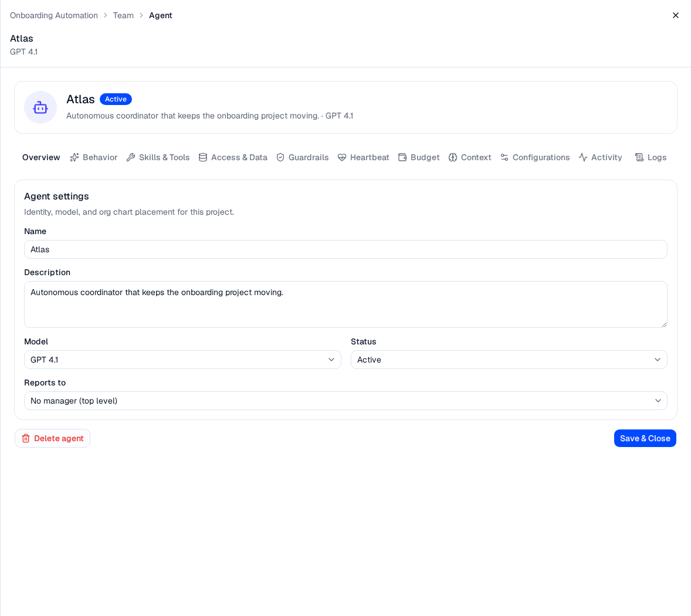Click the Heartbeat heart-pulse icon
This screenshot has width=691, height=616.
point(342,157)
